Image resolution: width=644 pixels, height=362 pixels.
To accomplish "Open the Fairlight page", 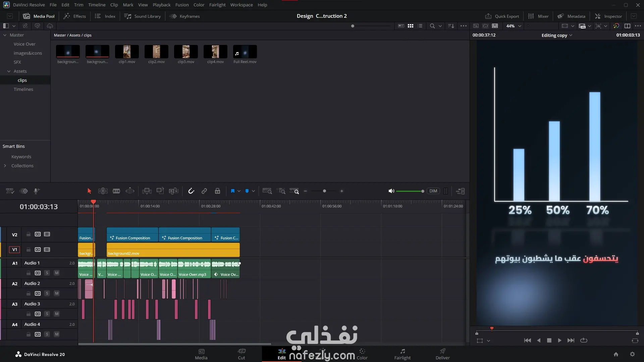I will click(402, 354).
